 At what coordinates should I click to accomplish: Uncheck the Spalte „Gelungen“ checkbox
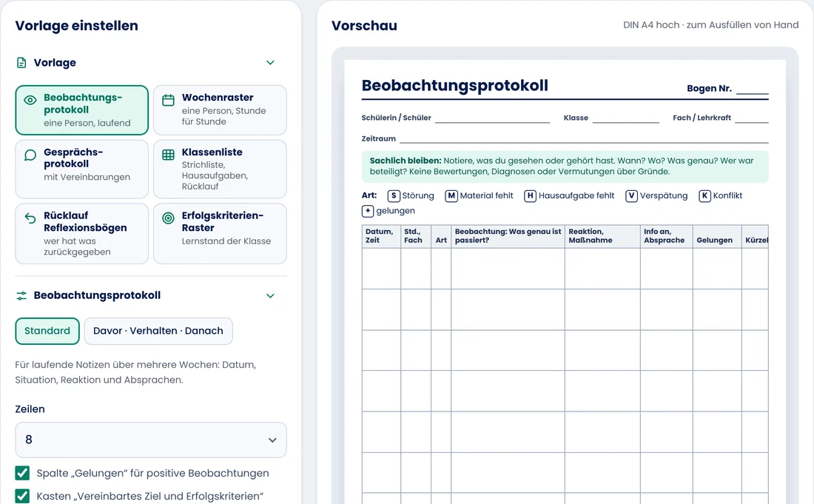click(22, 473)
